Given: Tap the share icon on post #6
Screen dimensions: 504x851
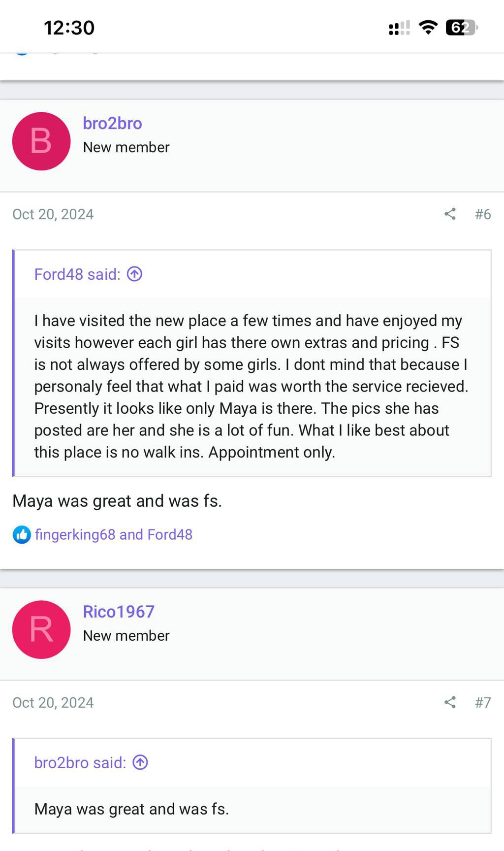Looking at the screenshot, I should click(450, 214).
